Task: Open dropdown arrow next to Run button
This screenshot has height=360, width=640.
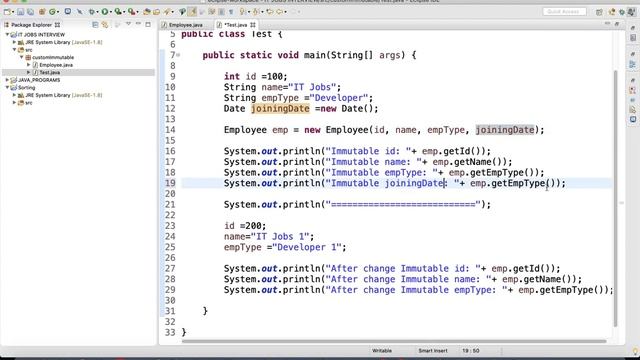Action: (111, 12)
